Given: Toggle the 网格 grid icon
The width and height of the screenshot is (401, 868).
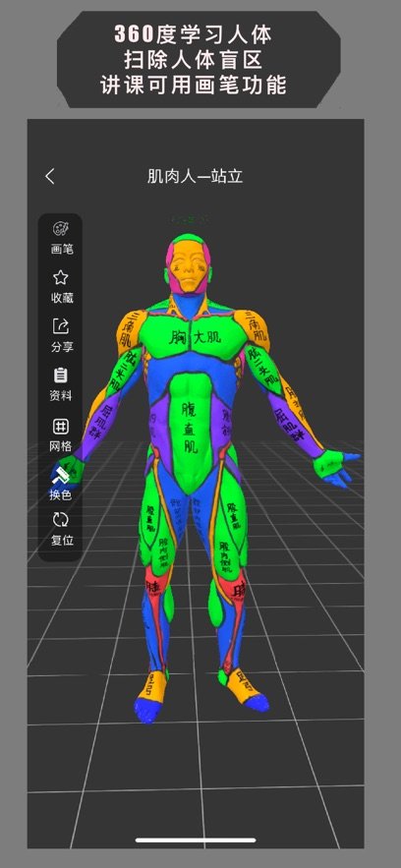Looking at the screenshot, I should pos(60,426).
